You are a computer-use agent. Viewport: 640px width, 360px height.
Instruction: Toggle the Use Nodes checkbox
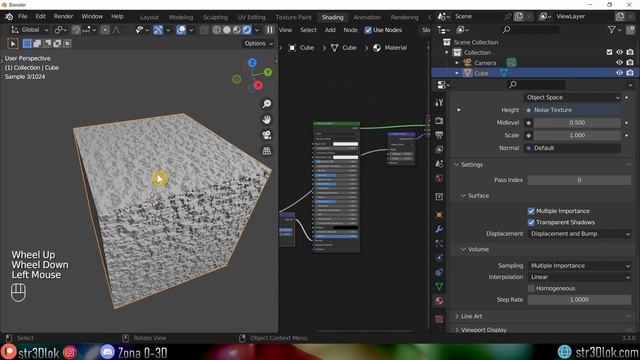[368, 30]
